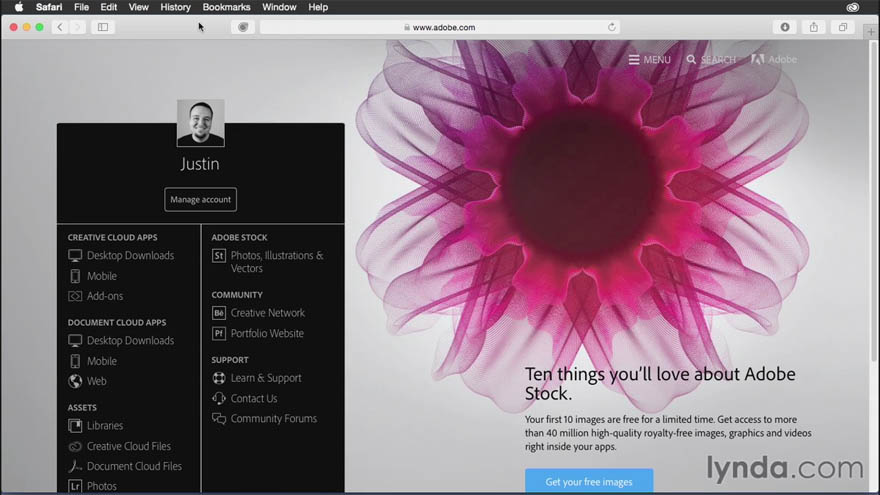The image size is (880, 495).
Task: Click the Community Forums chat icon
Action: [219, 419]
